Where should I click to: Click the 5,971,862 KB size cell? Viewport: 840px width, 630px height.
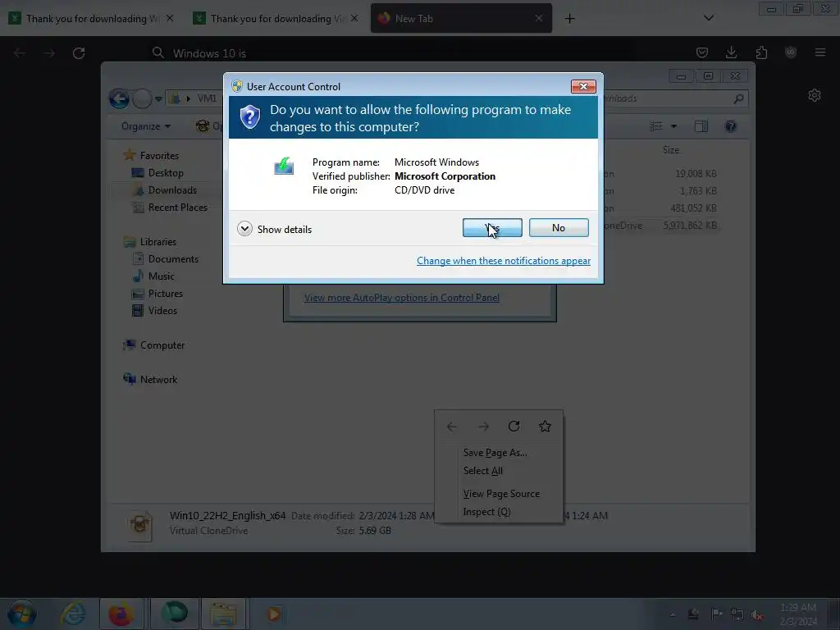pyautogui.click(x=689, y=226)
